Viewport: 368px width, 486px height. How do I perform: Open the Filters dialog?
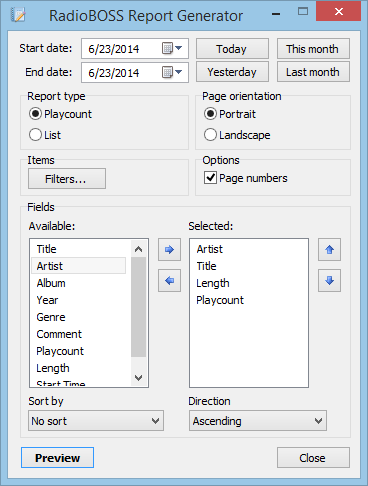(67, 179)
